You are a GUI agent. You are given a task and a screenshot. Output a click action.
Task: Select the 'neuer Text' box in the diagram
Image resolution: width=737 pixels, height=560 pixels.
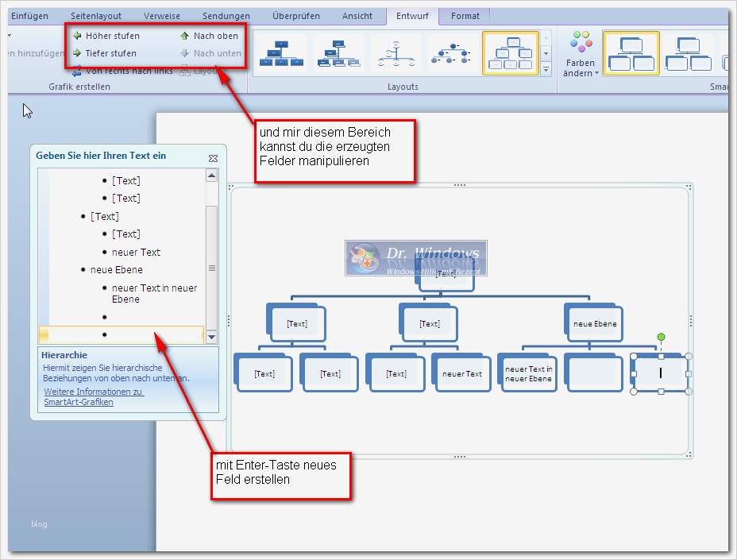point(462,374)
